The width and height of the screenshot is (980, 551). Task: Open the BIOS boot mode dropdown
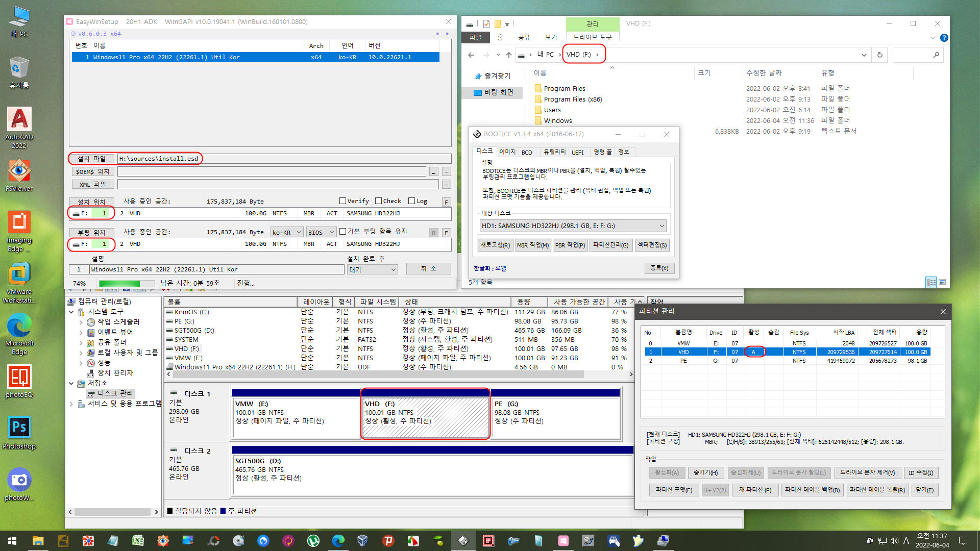pos(321,233)
